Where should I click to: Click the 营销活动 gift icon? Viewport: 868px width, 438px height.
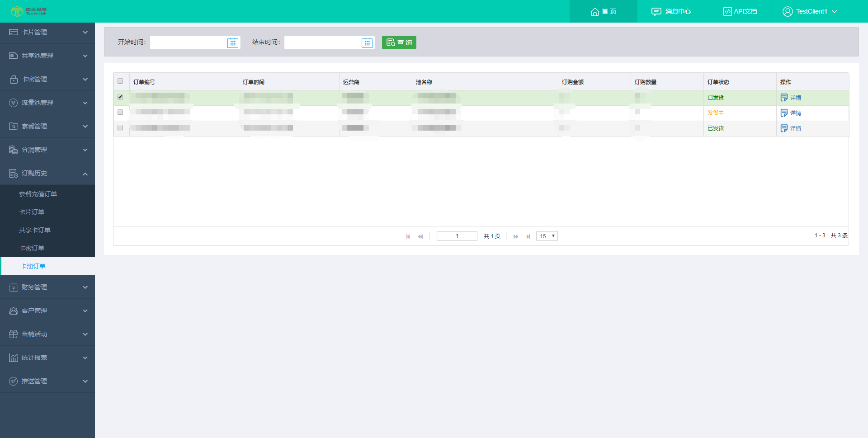14,334
